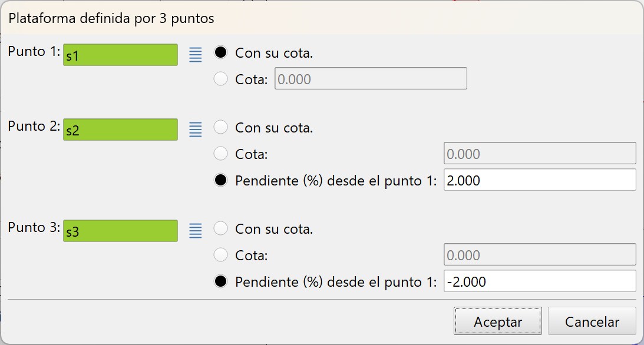The image size is (644, 345).
Task: Click the slope field showing -2.000
Action: (539, 281)
